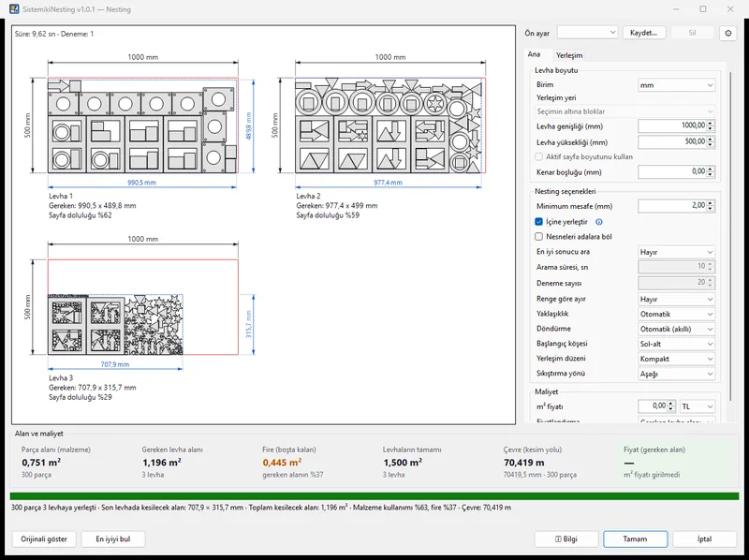Increase m² fiyatı with the up arrow
Screen dimensions: 749x560
[x=671, y=404]
